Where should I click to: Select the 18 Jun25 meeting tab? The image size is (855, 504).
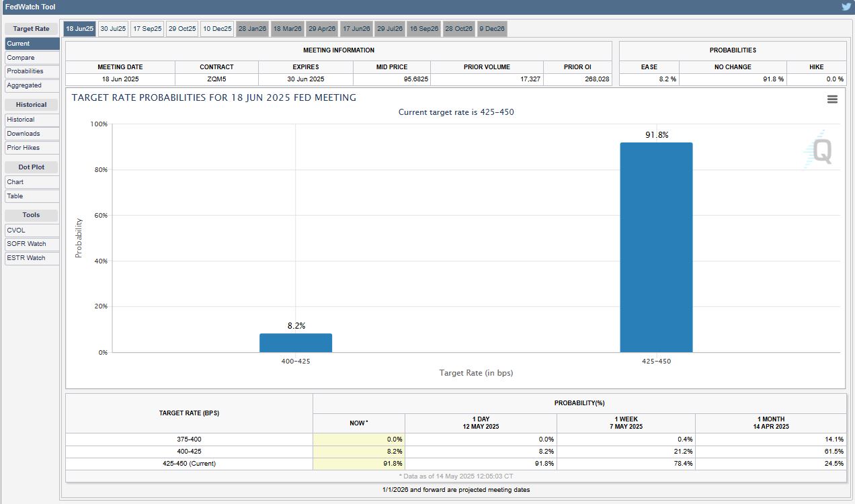pos(79,29)
